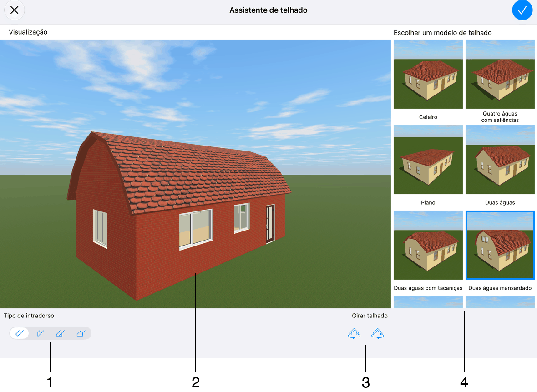Image resolution: width=537 pixels, height=392 pixels.
Task: Choose the soffit type with vertical cut end
Action: pos(41,333)
